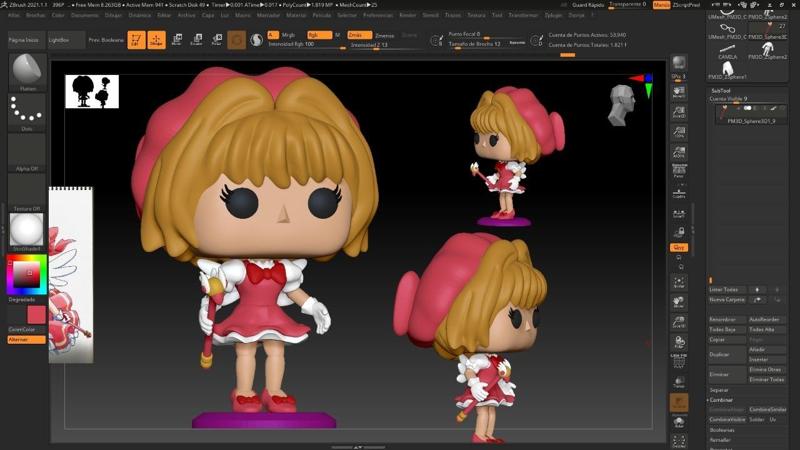Toggle the Zmenos button
Image resolution: width=800 pixels, height=450 pixels.
(385, 36)
